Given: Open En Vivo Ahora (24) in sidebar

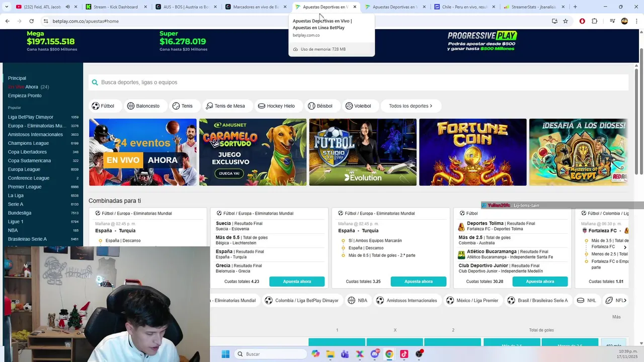Looking at the screenshot, I should (28, 87).
